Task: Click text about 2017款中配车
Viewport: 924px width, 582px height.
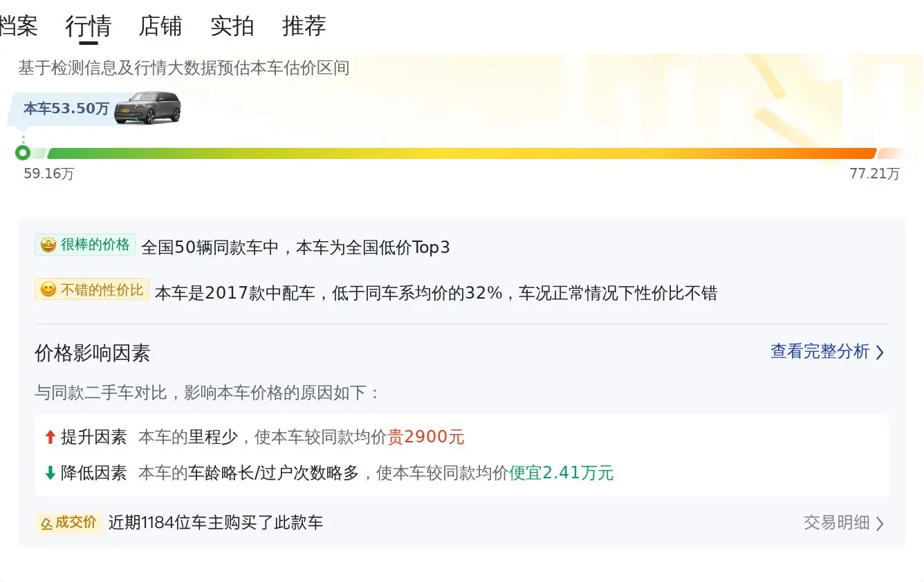Action: point(436,293)
